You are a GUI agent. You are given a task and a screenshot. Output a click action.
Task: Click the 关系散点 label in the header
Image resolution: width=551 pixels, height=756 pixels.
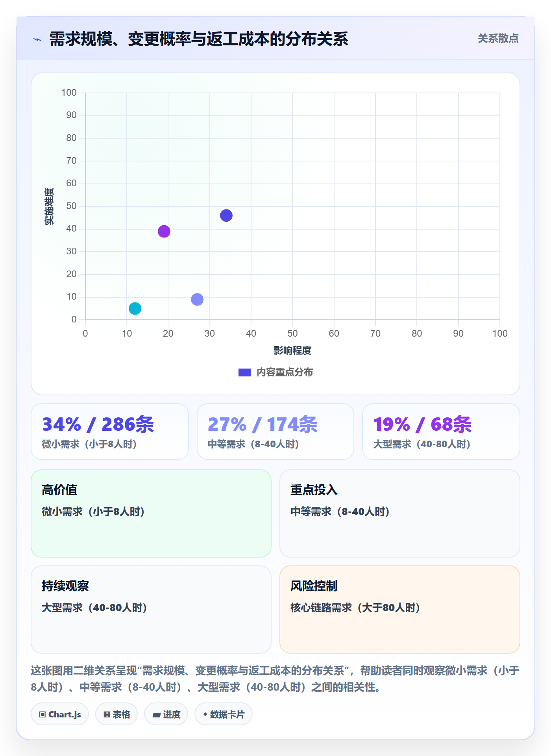[498, 39]
